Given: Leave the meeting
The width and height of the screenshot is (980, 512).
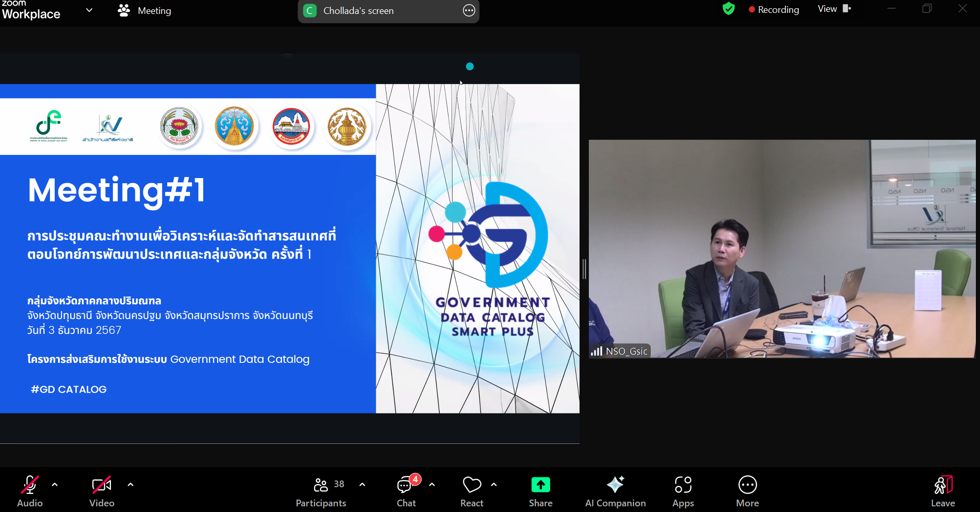Looking at the screenshot, I should click(x=943, y=491).
